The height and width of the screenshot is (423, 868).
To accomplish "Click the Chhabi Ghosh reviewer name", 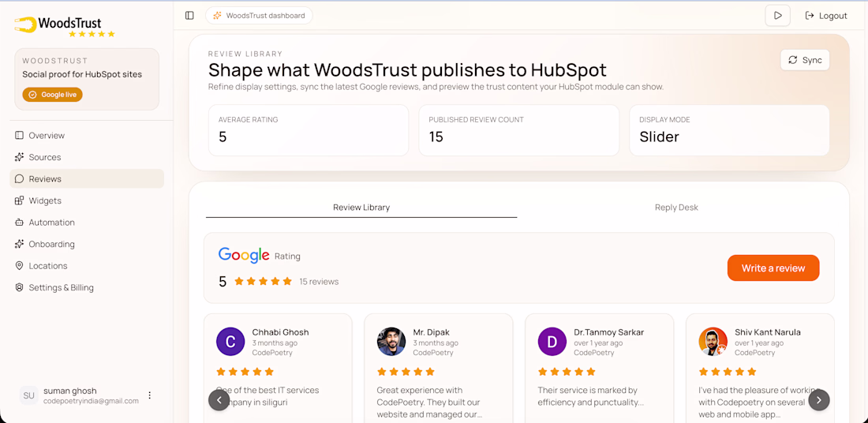I will click(281, 332).
